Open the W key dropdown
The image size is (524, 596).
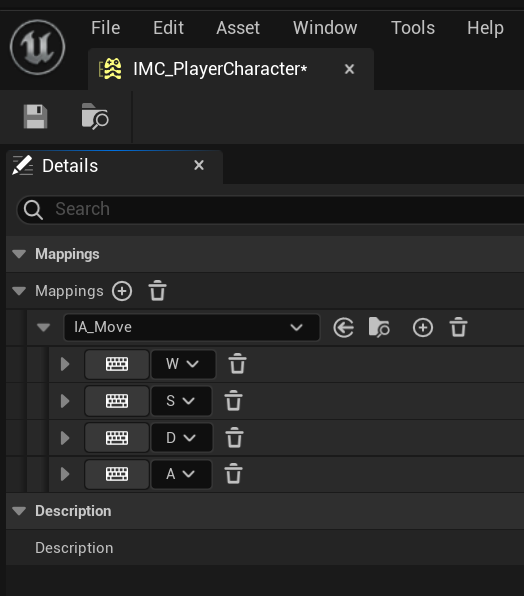pyautogui.click(x=184, y=364)
